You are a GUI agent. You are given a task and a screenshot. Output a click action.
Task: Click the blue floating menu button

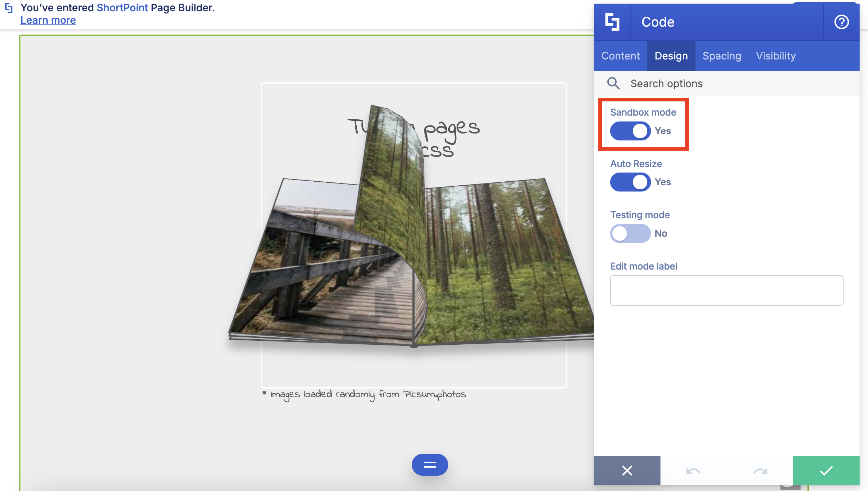coord(430,464)
